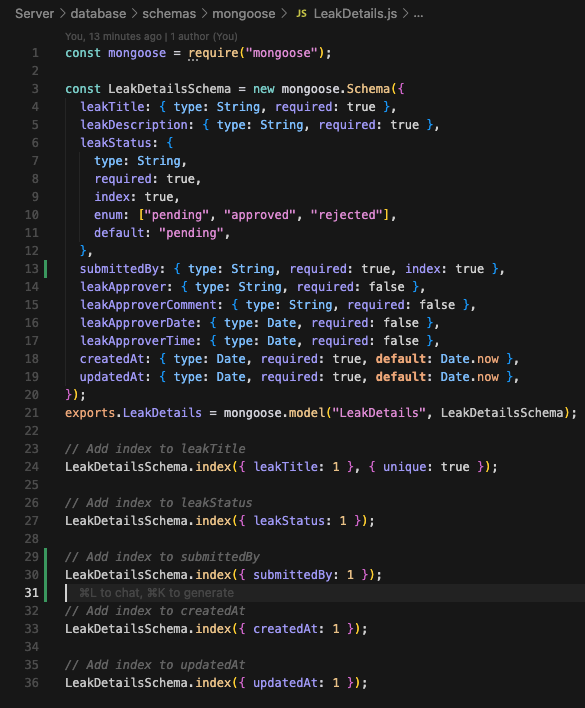Expand chevron after LeakDetails.js breadcrumb
This screenshot has height=708, width=585.
pos(405,14)
